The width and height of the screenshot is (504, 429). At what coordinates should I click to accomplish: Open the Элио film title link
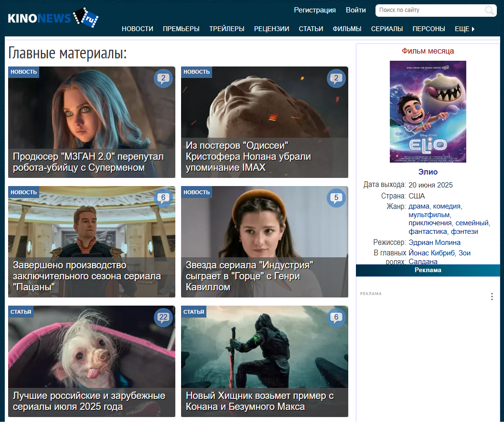428,172
